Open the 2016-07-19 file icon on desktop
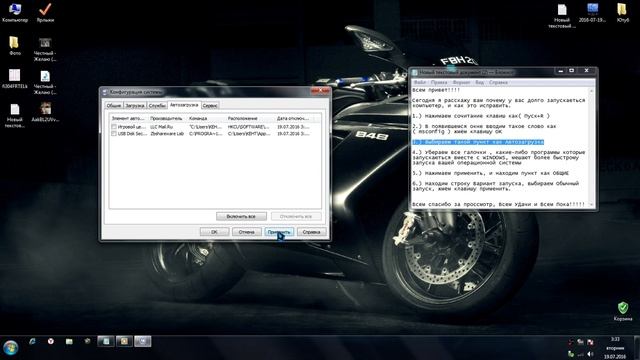Viewport: 640px width, 360px height. tap(592, 12)
